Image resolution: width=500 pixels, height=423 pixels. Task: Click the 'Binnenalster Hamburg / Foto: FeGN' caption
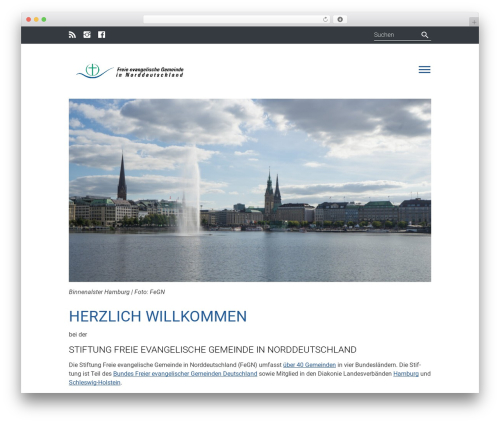(117, 292)
